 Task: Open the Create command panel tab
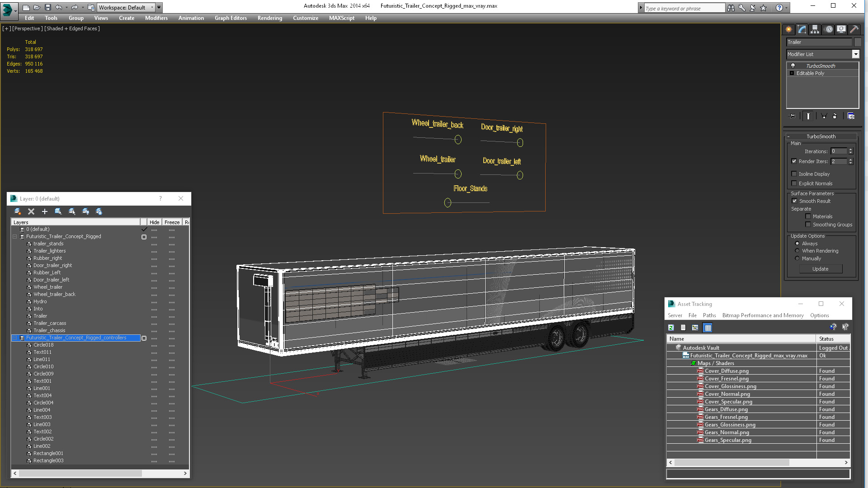point(789,29)
